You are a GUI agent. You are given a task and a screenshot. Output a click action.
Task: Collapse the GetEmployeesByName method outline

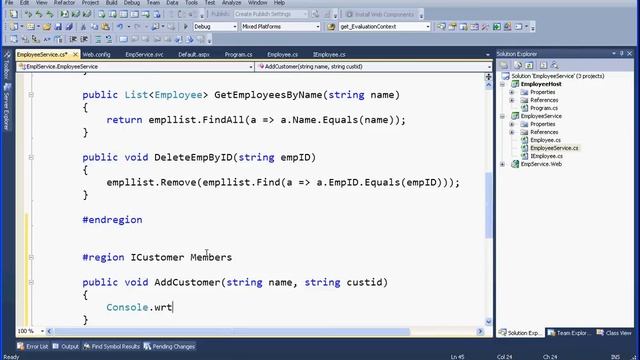coord(31,95)
